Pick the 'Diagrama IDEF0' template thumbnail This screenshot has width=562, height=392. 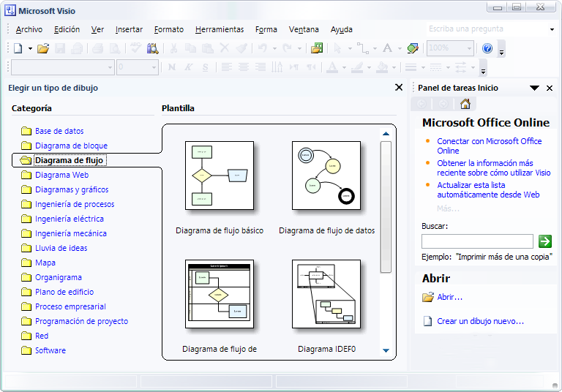tap(326, 294)
